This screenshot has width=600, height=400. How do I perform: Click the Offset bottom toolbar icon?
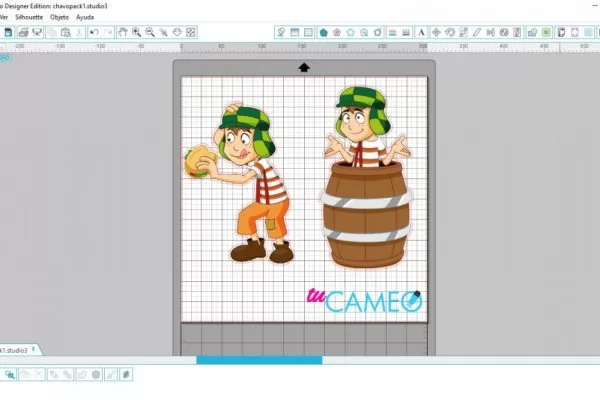click(x=96, y=374)
